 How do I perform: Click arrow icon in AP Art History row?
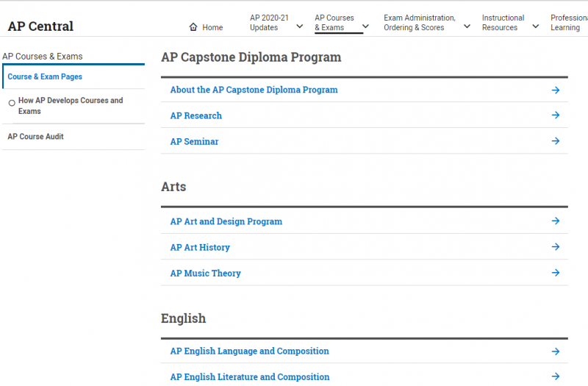click(556, 247)
